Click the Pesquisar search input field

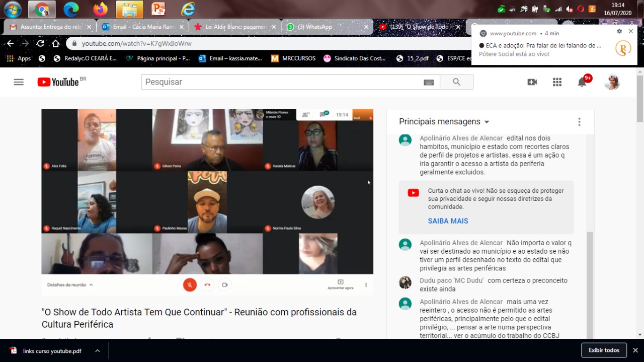point(282,82)
